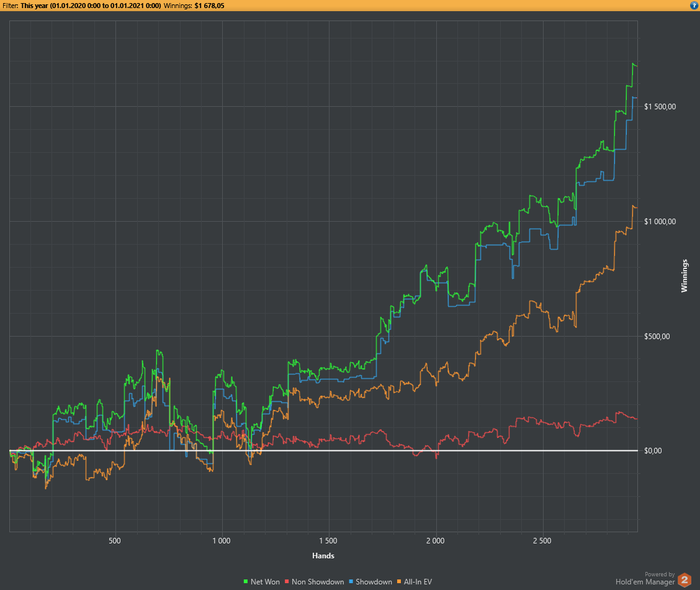
Task: Click the blue help icon in the filter bar
Action: 695,5
